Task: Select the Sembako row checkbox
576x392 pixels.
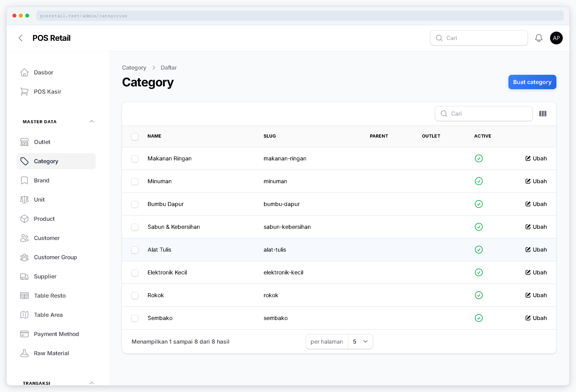Action: [135, 318]
